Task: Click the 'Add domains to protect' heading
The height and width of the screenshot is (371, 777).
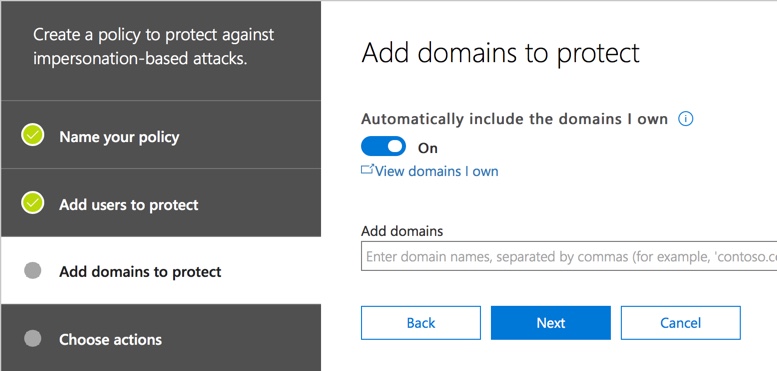Action: pyautogui.click(x=500, y=53)
